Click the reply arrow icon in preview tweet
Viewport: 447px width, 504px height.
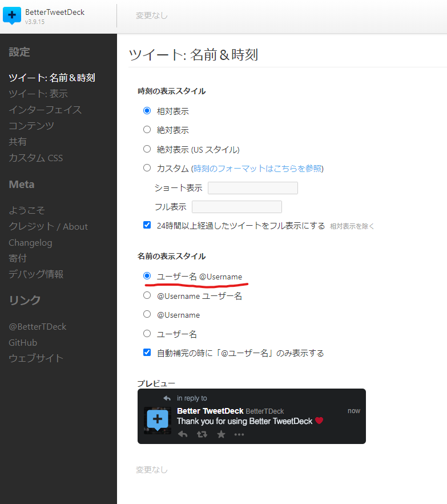(x=183, y=434)
